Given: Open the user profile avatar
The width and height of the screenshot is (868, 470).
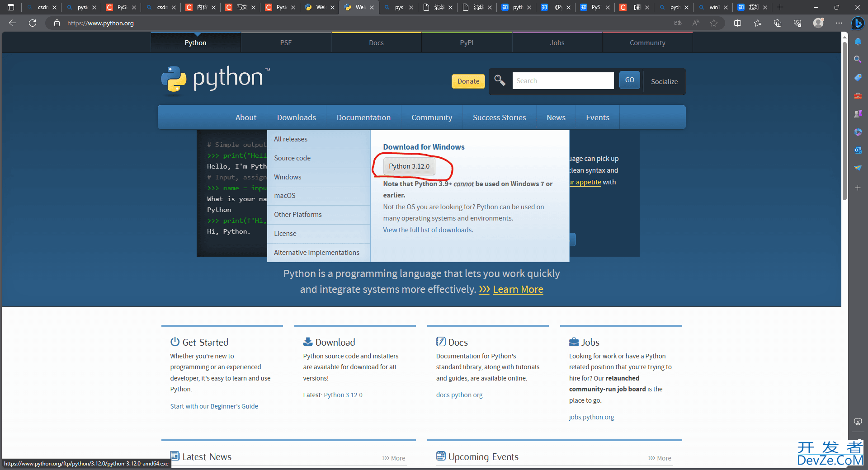Looking at the screenshot, I should tap(818, 23).
